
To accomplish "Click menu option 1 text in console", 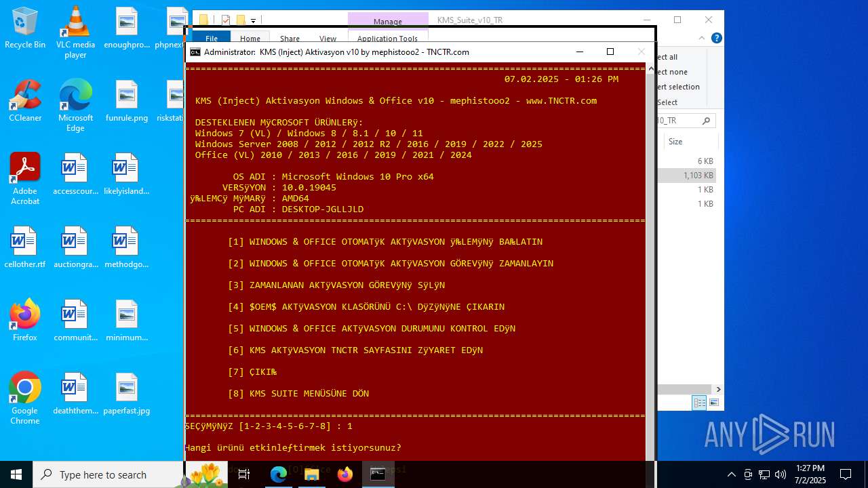I will pos(385,242).
